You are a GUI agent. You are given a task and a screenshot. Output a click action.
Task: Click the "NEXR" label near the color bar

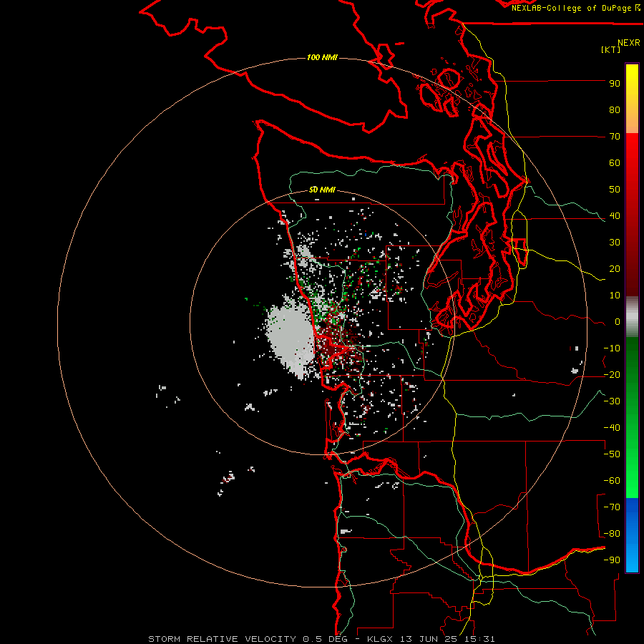629,43
